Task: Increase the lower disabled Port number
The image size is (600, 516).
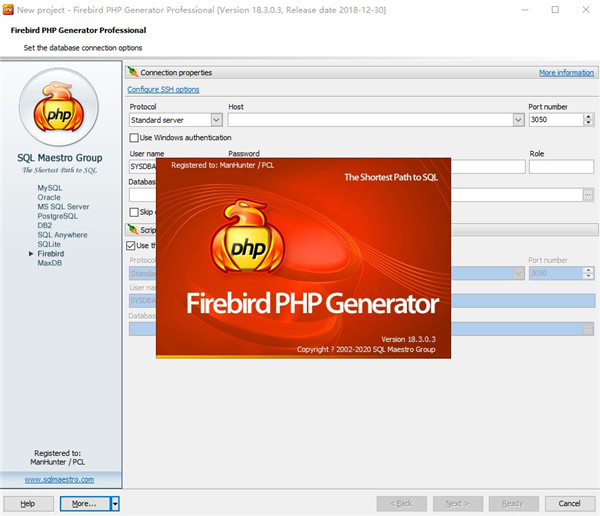Action: point(589,270)
